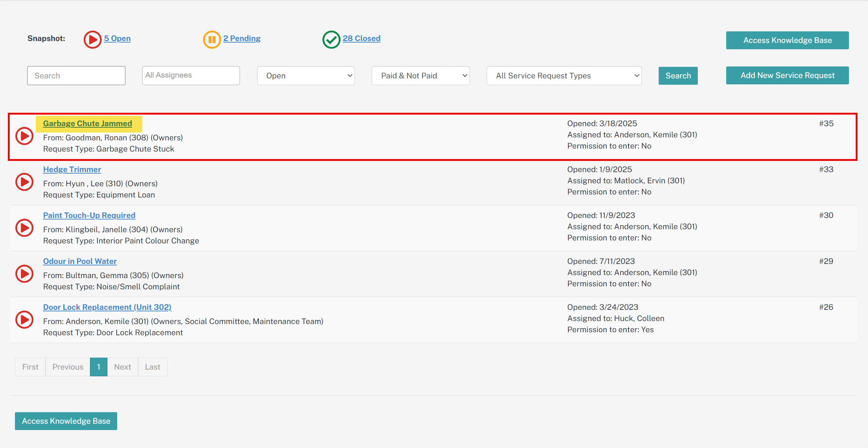Screen dimensions: 868x448
Task: Click 'Request Type: Interior Paint Colour Change' text
Action: (121, 241)
